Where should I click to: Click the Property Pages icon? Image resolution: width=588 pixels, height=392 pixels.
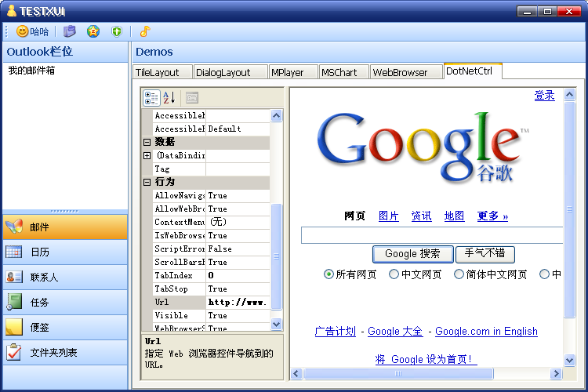pyautogui.click(x=191, y=98)
